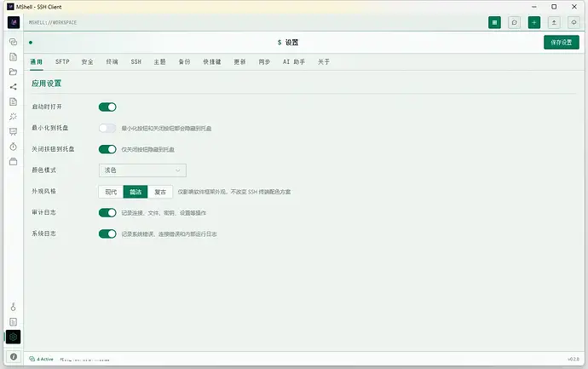The height and width of the screenshot is (369, 588).
Task: Click the green grid layout icon
Action: (x=494, y=22)
